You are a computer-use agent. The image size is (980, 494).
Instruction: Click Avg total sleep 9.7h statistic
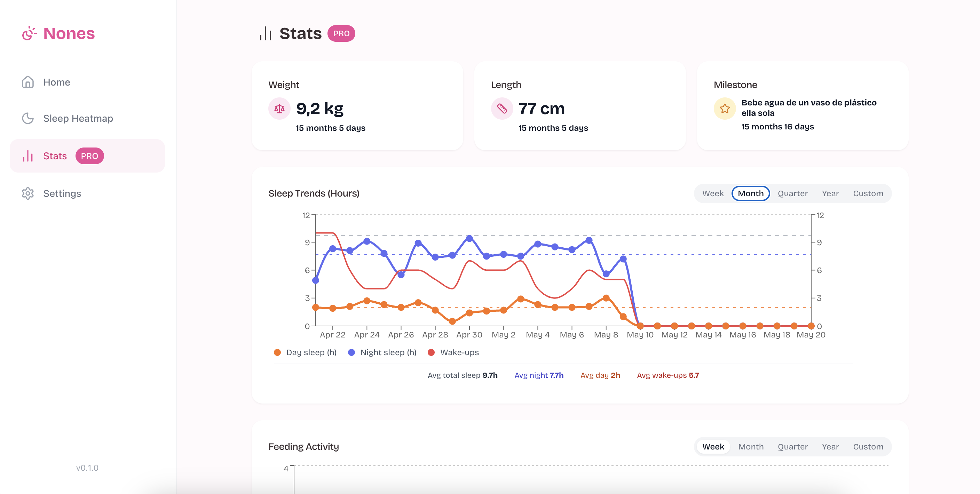point(462,375)
